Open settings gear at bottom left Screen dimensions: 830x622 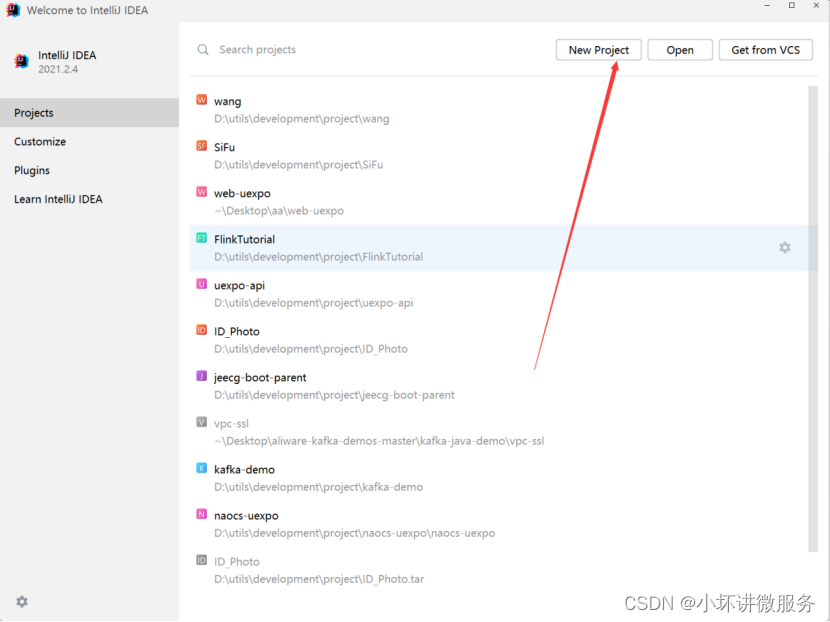point(22,602)
